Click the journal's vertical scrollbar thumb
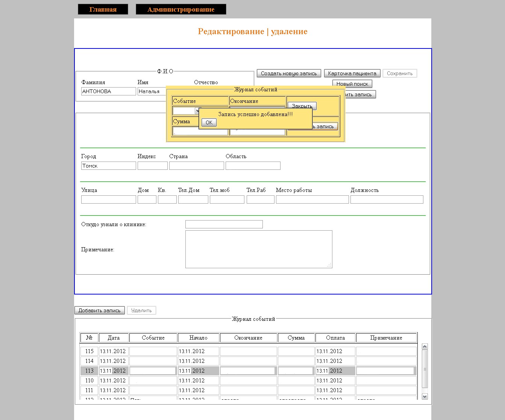 point(425,369)
